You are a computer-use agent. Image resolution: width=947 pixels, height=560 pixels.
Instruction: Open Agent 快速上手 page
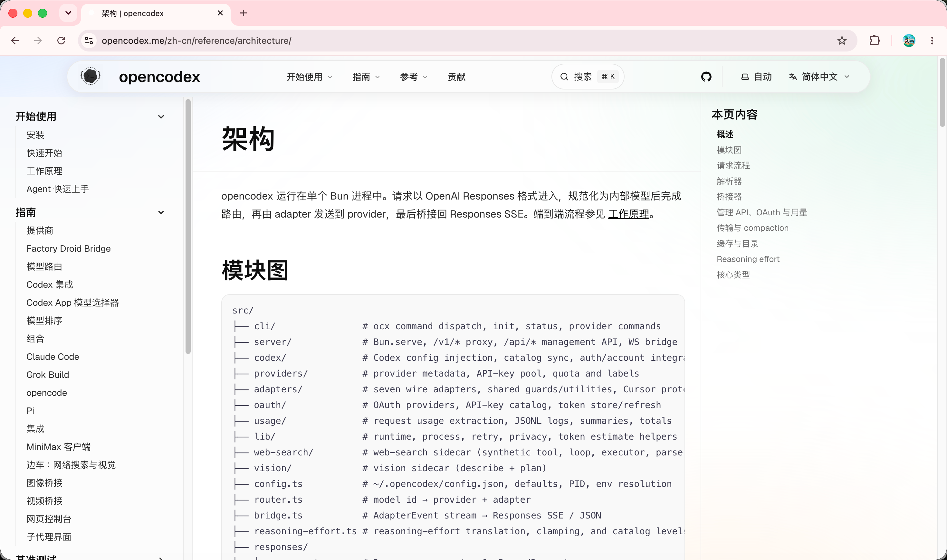[x=57, y=189]
